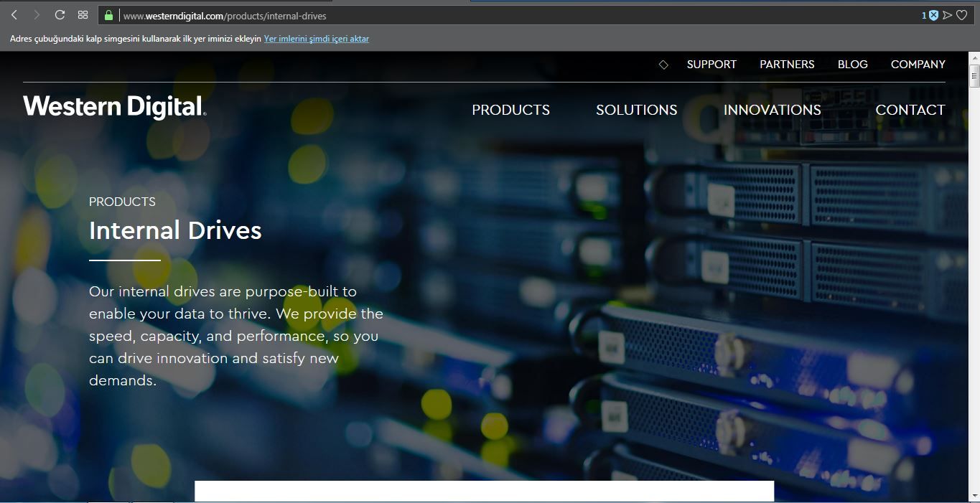Open the BLOG link
980x503 pixels.
853,65
